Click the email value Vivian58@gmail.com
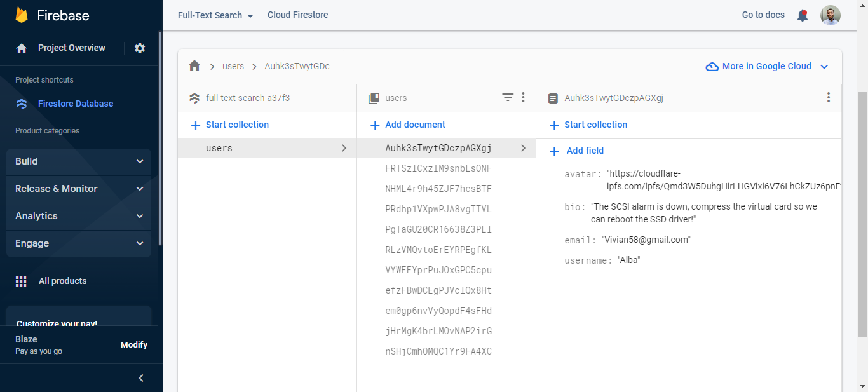 646,240
